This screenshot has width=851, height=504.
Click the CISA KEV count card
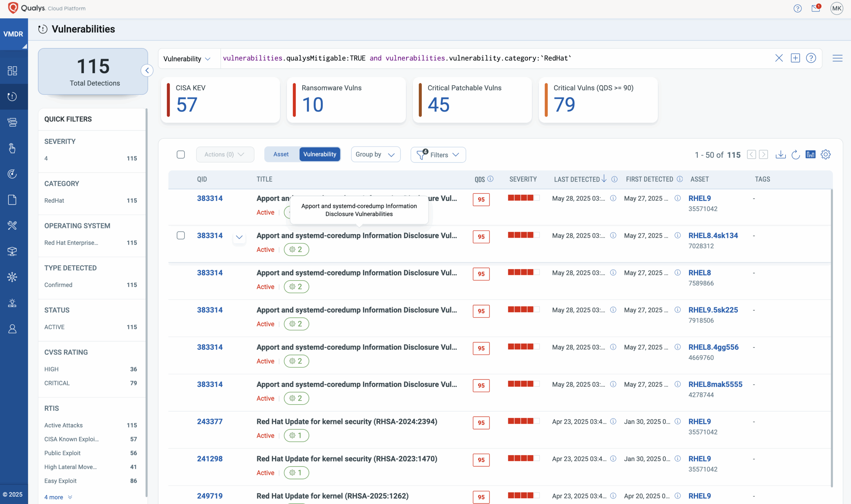pos(220,100)
